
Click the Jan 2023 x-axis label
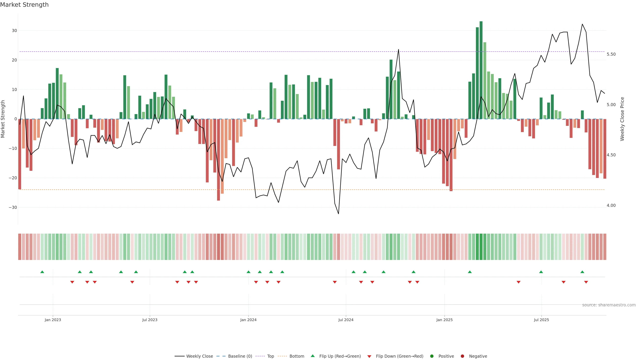point(53,320)
